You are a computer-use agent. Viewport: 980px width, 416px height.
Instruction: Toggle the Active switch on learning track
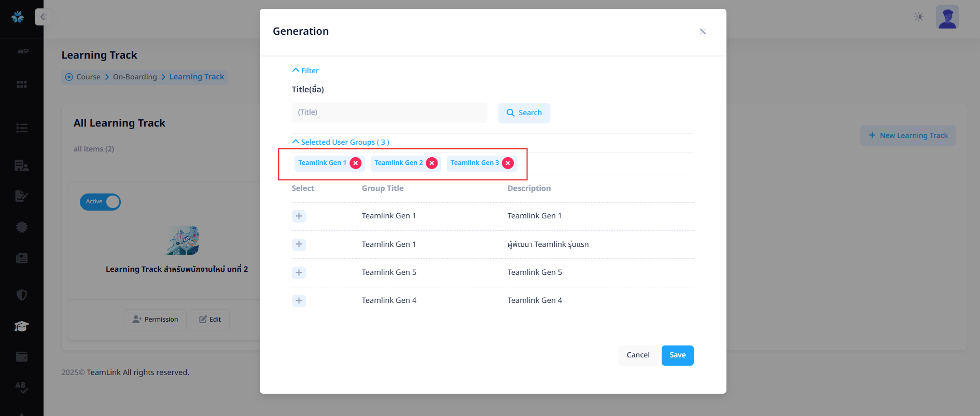click(101, 202)
